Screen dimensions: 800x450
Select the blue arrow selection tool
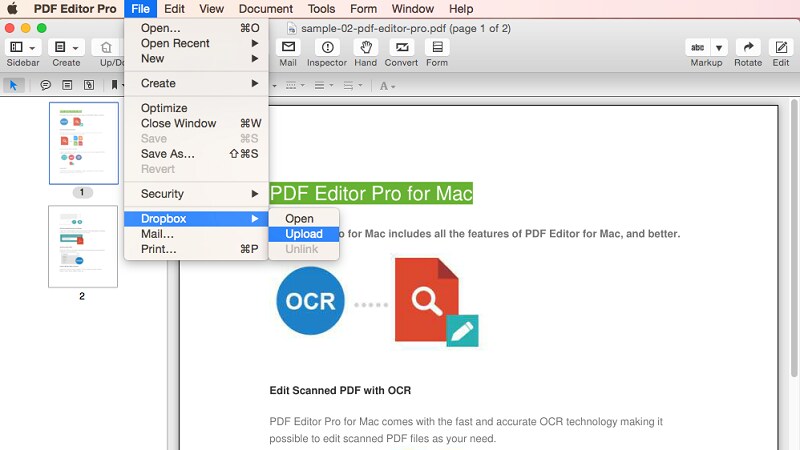[14, 85]
